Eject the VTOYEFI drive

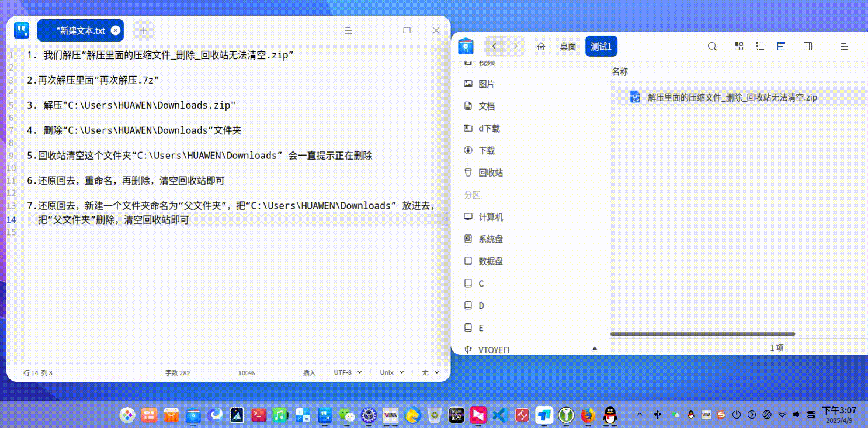pyautogui.click(x=595, y=349)
